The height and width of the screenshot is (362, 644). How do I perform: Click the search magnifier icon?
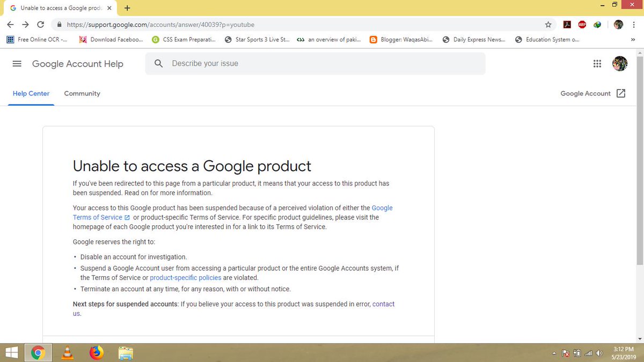click(158, 63)
